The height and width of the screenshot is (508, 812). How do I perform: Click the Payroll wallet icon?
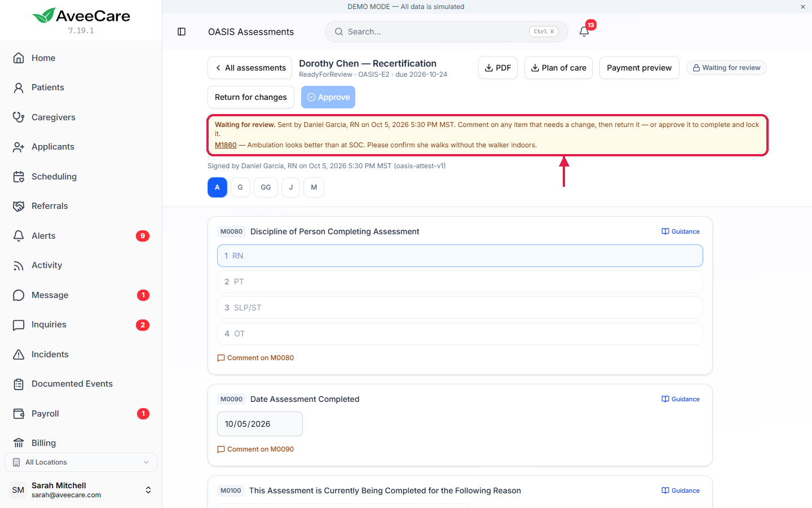[19, 414]
